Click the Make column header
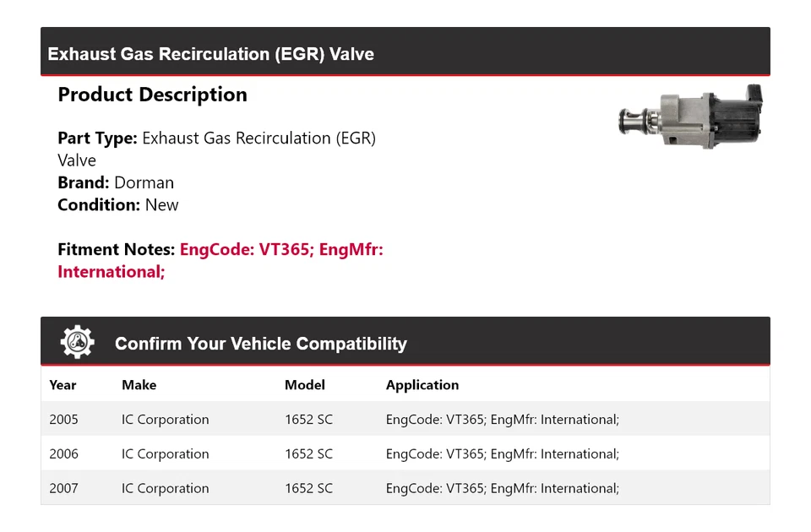This screenshot has width=811, height=532. (x=139, y=385)
